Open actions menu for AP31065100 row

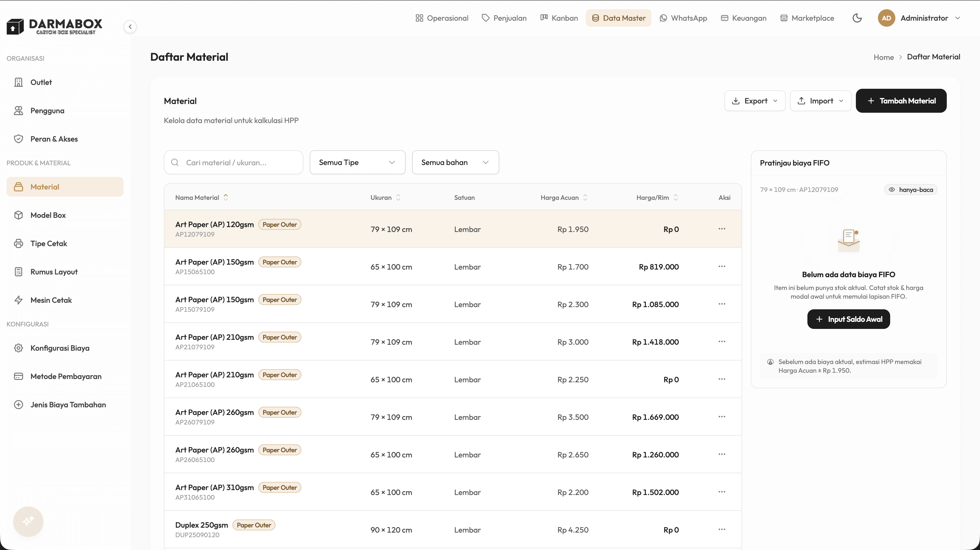coord(722,492)
